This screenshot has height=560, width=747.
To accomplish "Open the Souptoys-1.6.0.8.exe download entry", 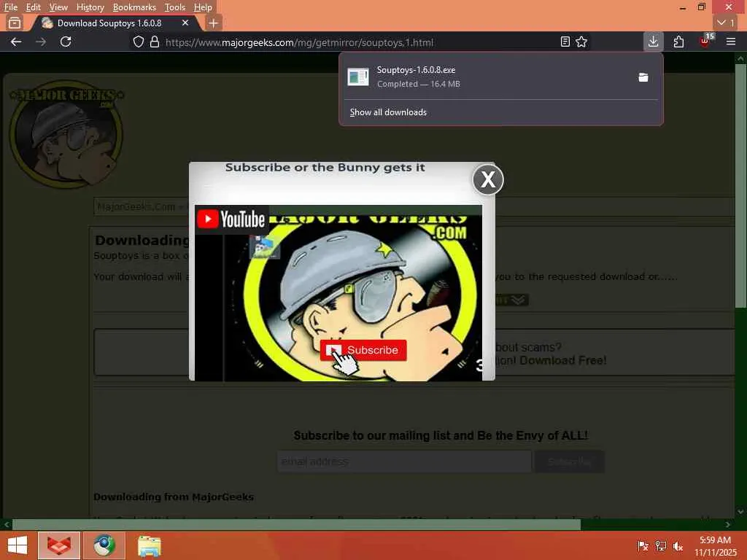I will 486,77.
